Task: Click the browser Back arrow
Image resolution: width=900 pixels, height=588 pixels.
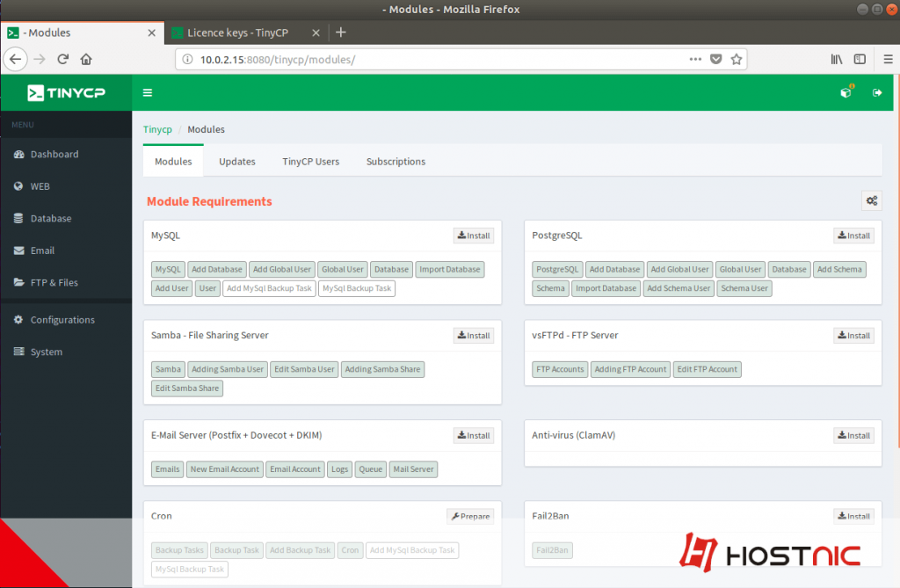Action: point(16,59)
